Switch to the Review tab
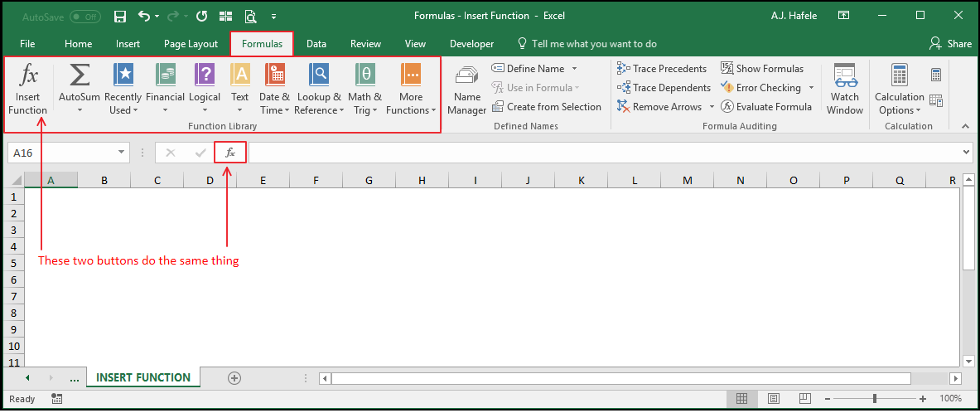Screen dimensions: 980x413 tap(365, 44)
